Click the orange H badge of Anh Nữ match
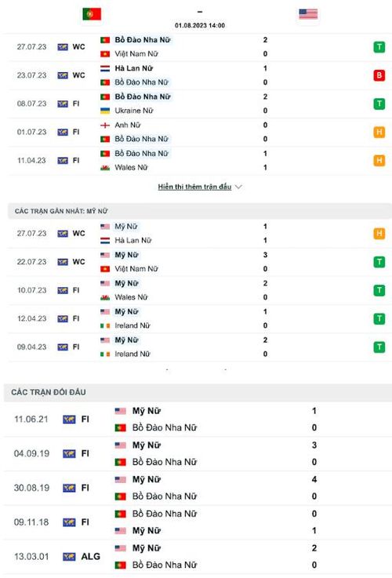The width and height of the screenshot is (392, 578). click(x=379, y=132)
